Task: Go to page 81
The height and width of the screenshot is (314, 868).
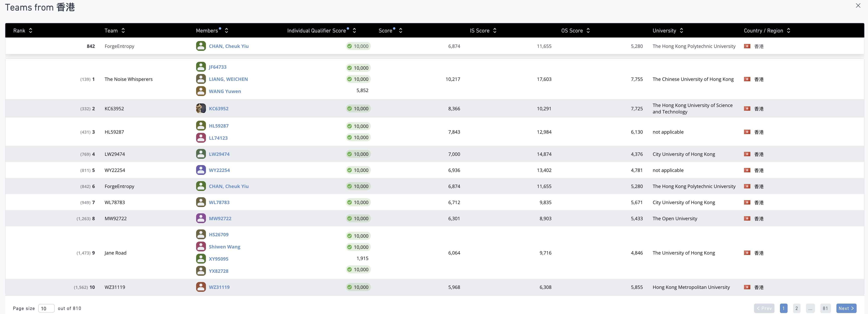Action: [x=825, y=308]
